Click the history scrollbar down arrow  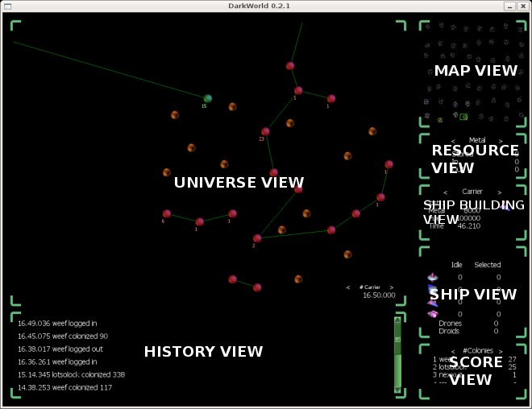[397, 391]
